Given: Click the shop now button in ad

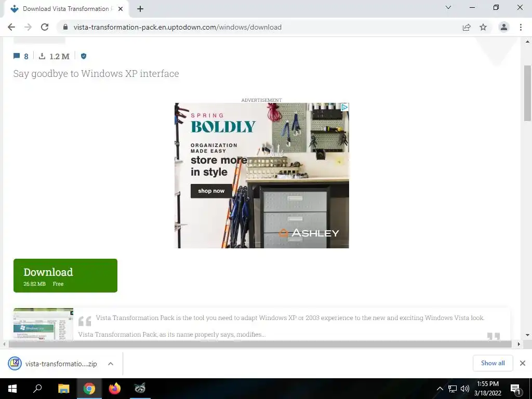Looking at the screenshot, I should (211, 191).
